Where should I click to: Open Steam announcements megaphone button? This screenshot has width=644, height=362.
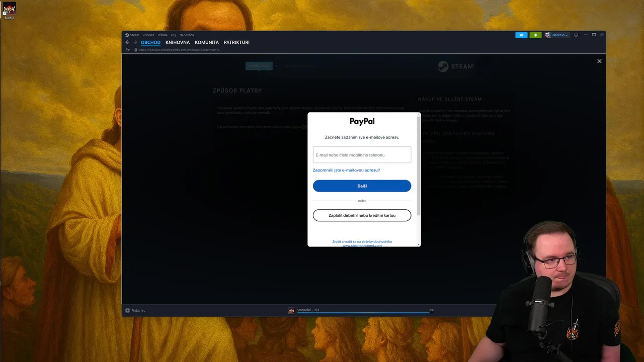click(521, 35)
